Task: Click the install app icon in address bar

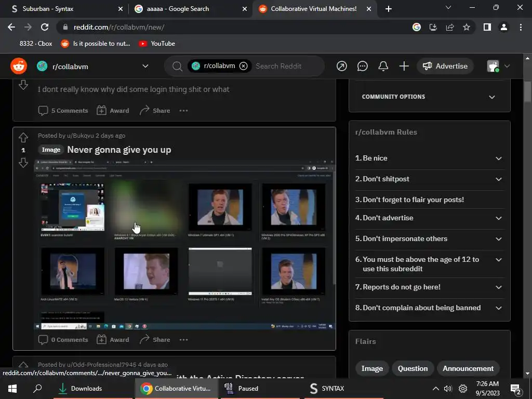Action: pyautogui.click(x=433, y=27)
